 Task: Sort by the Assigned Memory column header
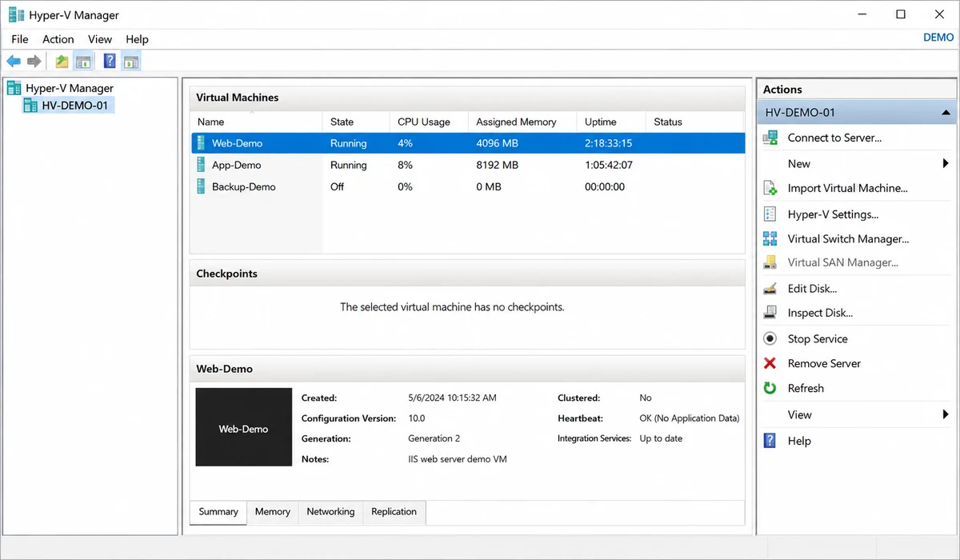(x=522, y=122)
